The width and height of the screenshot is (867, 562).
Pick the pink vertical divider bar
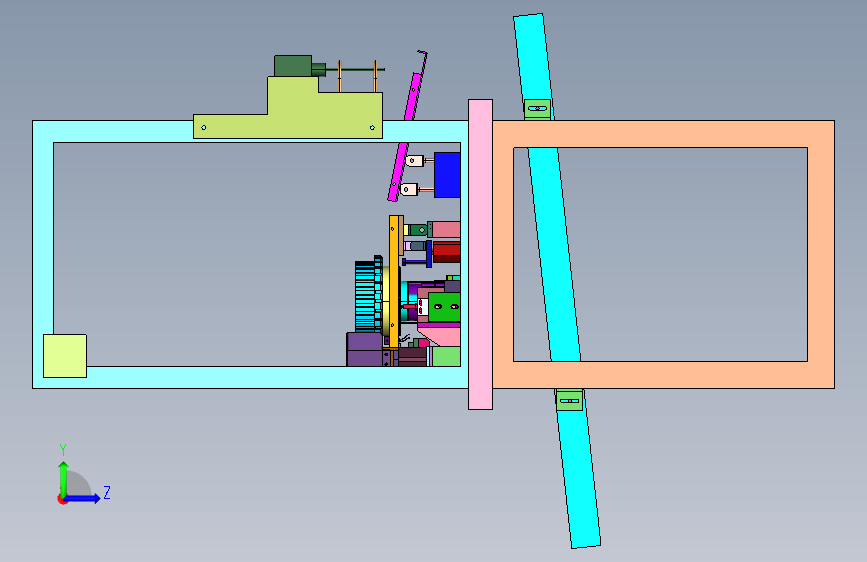click(x=480, y=254)
